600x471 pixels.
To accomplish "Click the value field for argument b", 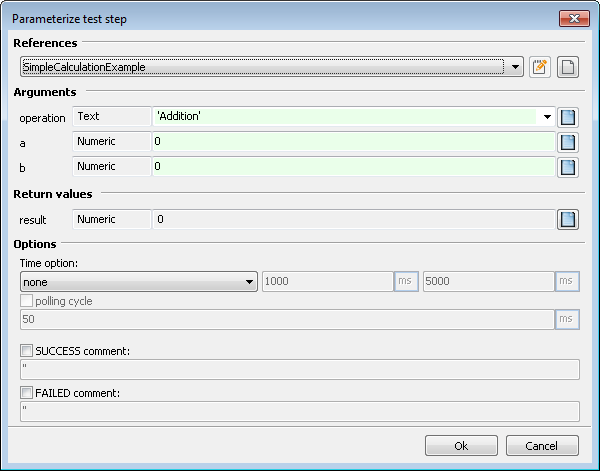I will [354, 166].
